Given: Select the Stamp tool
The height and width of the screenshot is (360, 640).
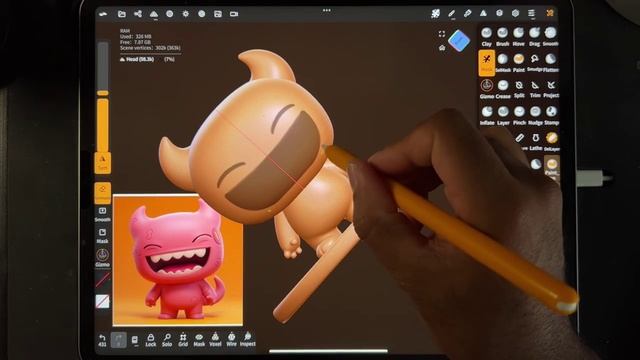Looking at the screenshot, I should click(x=551, y=116).
